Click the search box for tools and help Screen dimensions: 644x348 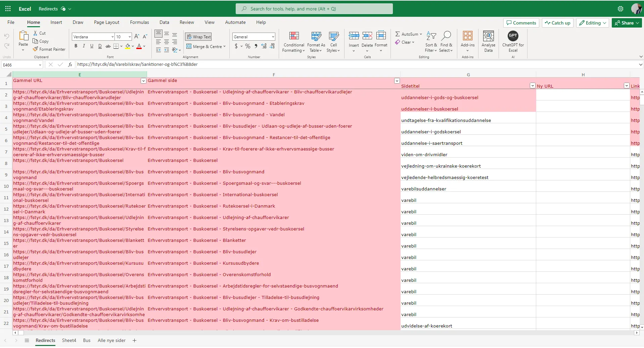[x=314, y=9]
